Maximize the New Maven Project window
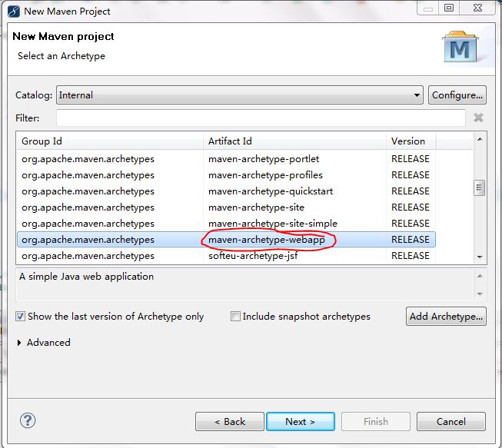 click(449, 8)
